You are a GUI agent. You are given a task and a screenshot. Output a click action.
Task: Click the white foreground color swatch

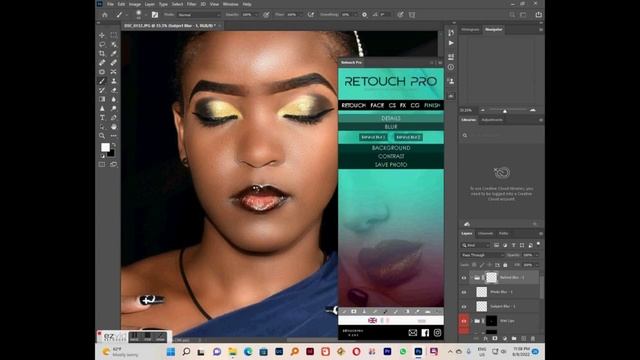tap(105, 147)
